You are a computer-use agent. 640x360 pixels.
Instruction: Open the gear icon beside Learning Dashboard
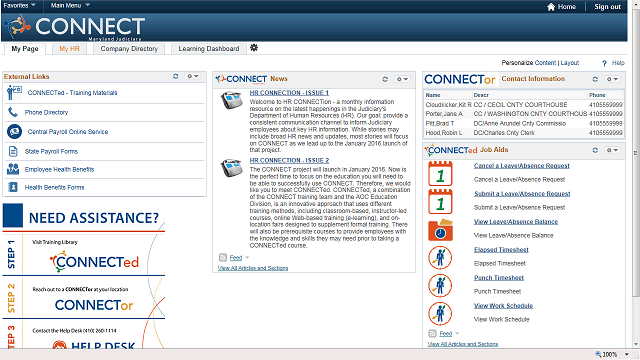coord(254,48)
